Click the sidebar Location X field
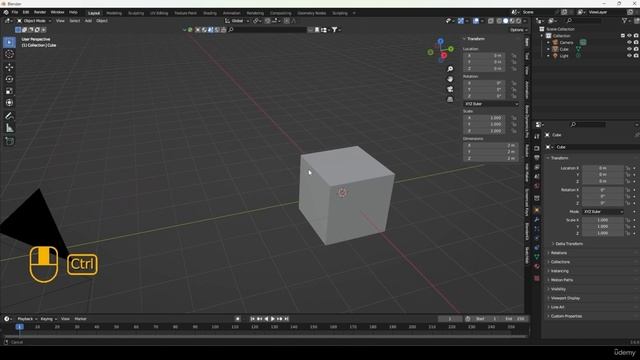This screenshot has height=360, width=640. point(484,56)
